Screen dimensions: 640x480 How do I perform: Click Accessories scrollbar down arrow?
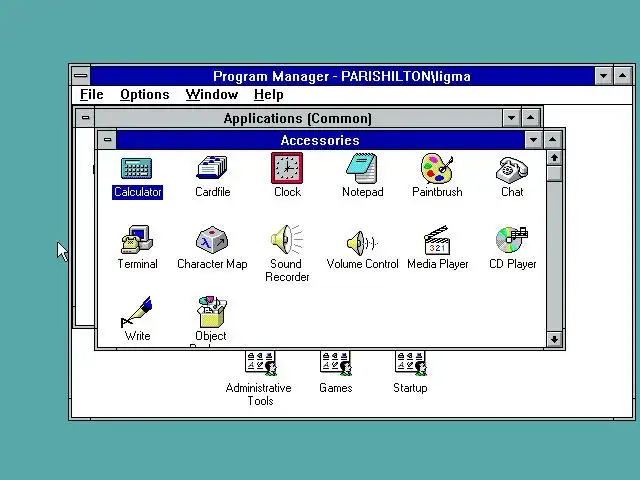(x=554, y=339)
